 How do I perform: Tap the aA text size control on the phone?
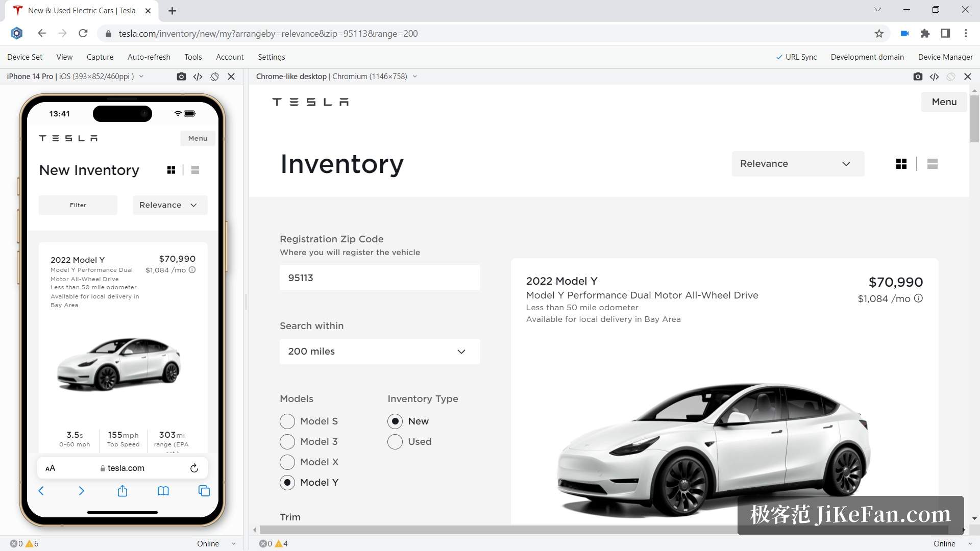[50, 468]
